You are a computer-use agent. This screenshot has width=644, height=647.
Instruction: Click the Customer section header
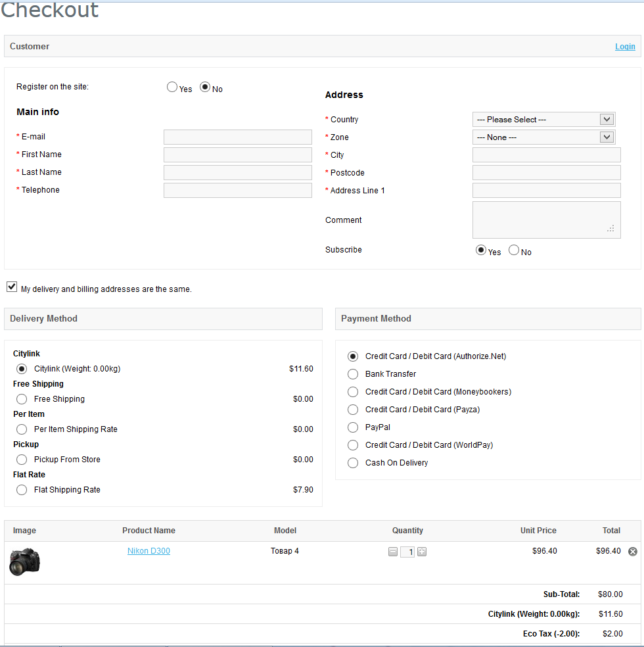coord(323,46)
